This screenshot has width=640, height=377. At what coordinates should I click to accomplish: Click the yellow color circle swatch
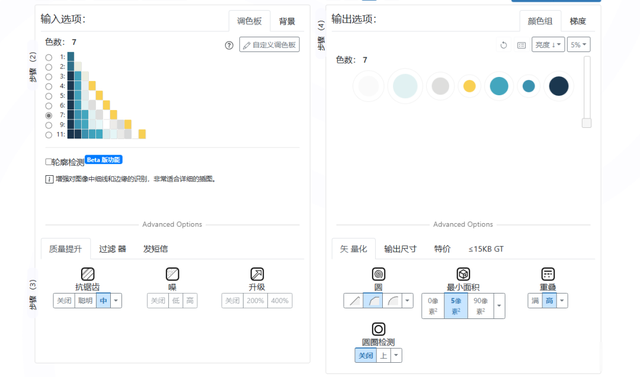pyautogui.click(x=469, y=86)
